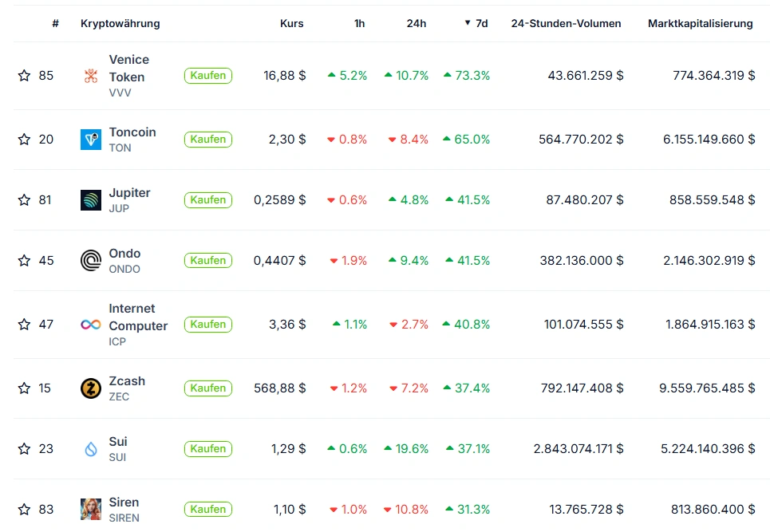Viewport: 770px width, 532px height.
Task: Click the Jupiter coin logo
Action: [91, 200]
